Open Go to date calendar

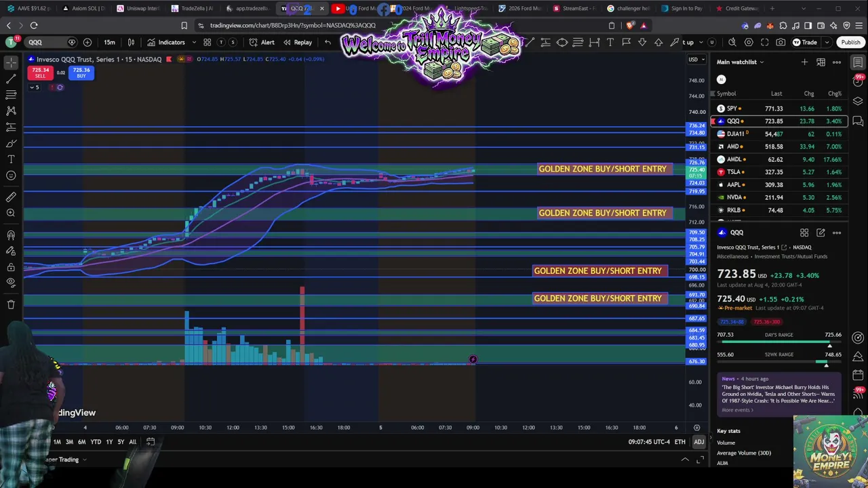(x=151, y=442)
